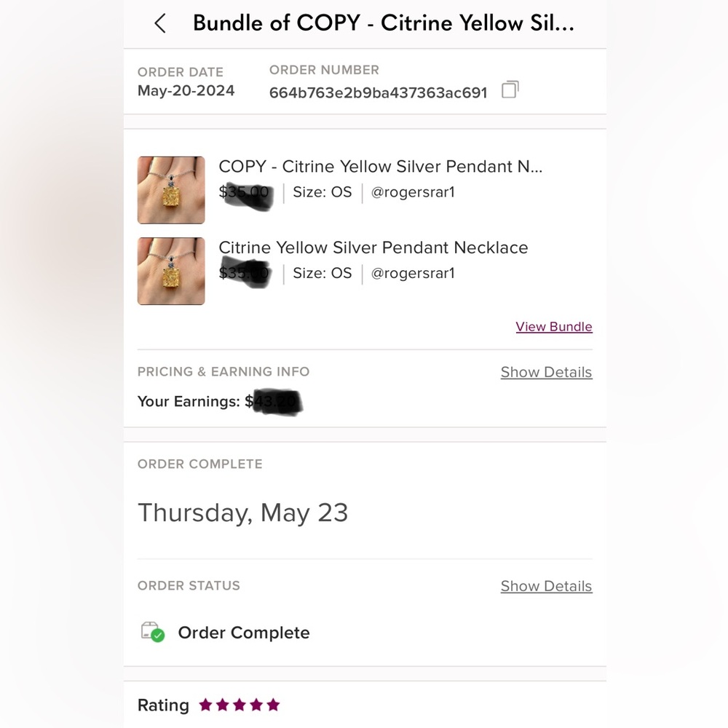This screenshot has width=728, height=728.
Task: Select the third rating star
Action: (x=239, y=705)
